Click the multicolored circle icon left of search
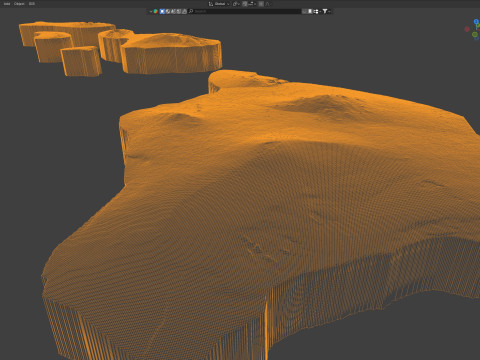 156,11
